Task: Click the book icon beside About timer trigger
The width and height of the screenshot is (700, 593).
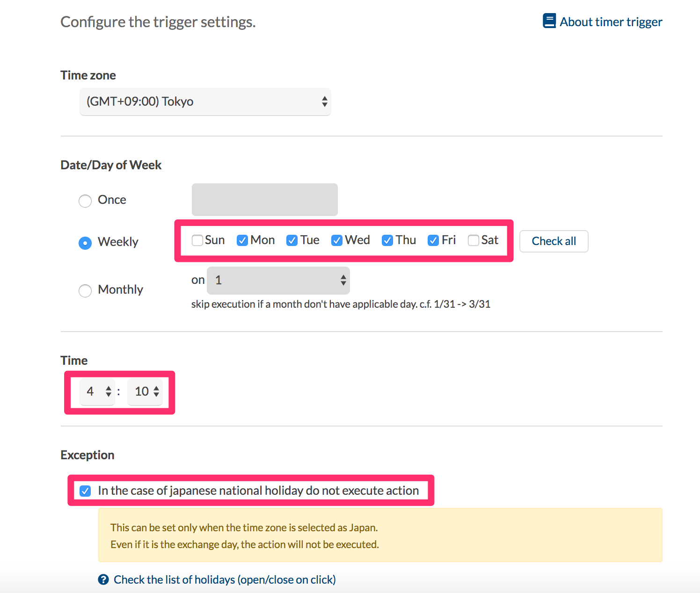Action: coord(549,21)
